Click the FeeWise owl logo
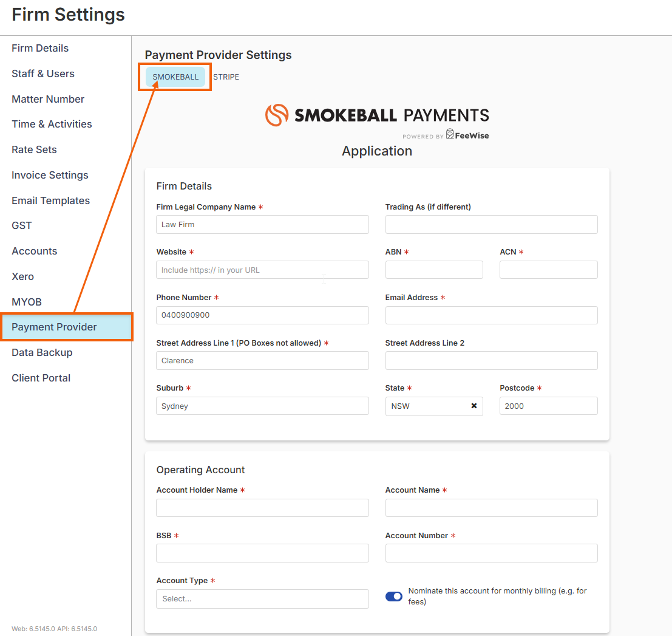 450,134
